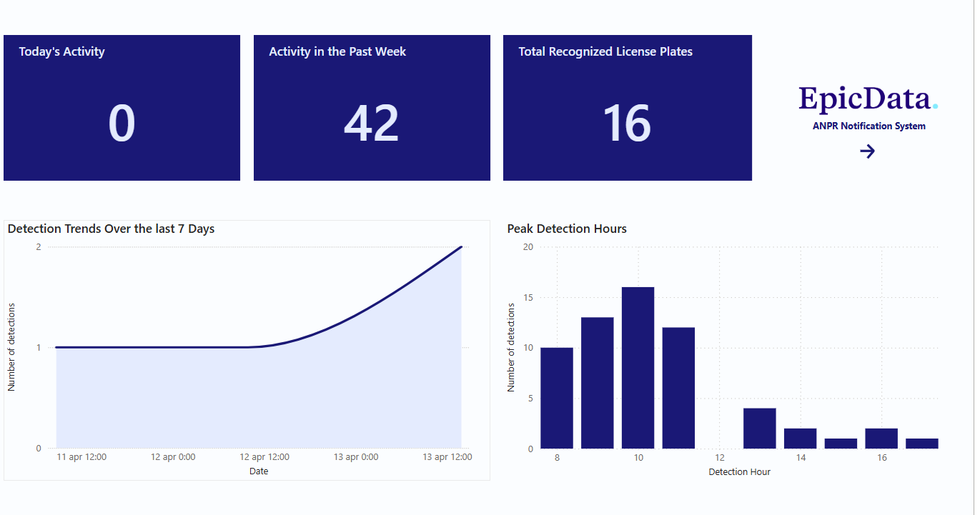Click the bar for detection hour 13
This screenshot has height=515, width=980.
(760, 429)
